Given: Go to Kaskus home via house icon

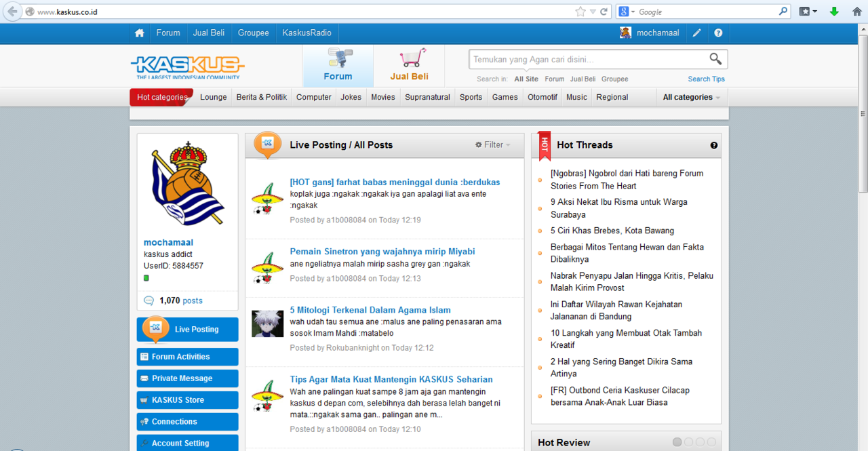Looking at the screenshot, I should coord(139,33).
